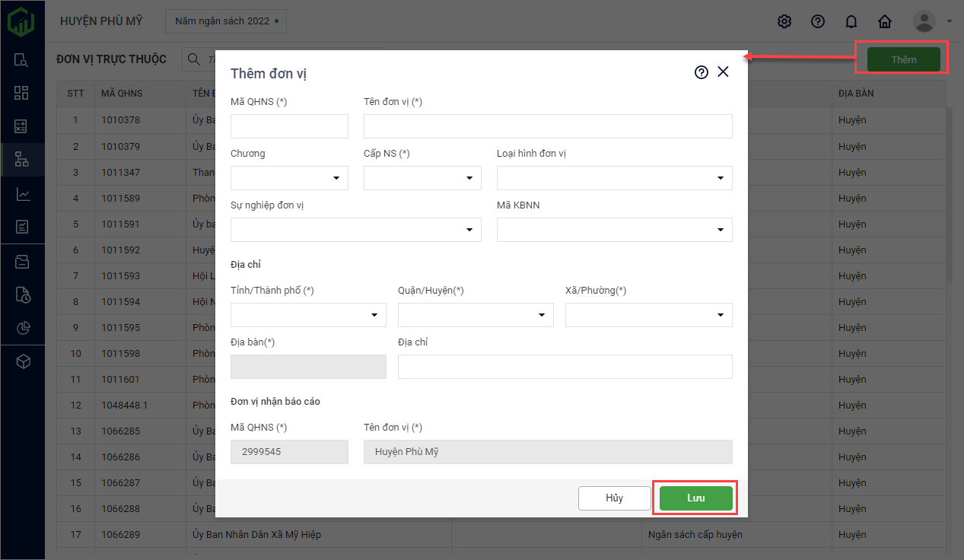Expand the Chương dropdown
The height and width of the screenshot is (560, 964).
289,178
